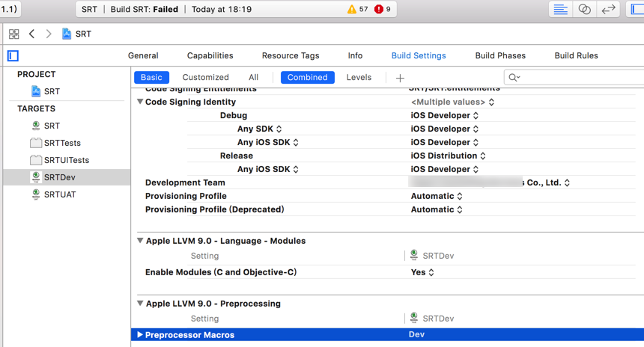Switch to the assistant editor view
This screenshot has height=347, width=644.
click(584, 10)
